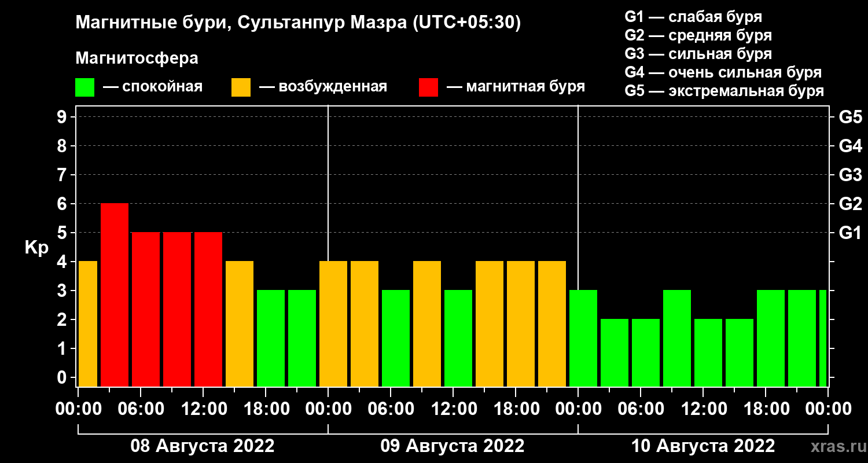Click the right-axis G3 label
This screenshot has height=463, width=868.
point(850,175)
